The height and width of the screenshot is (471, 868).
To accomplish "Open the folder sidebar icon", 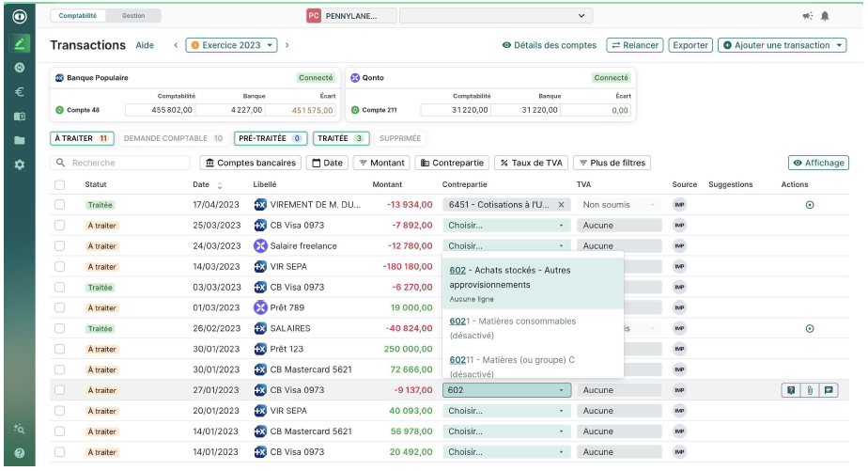I will point(20,140).
